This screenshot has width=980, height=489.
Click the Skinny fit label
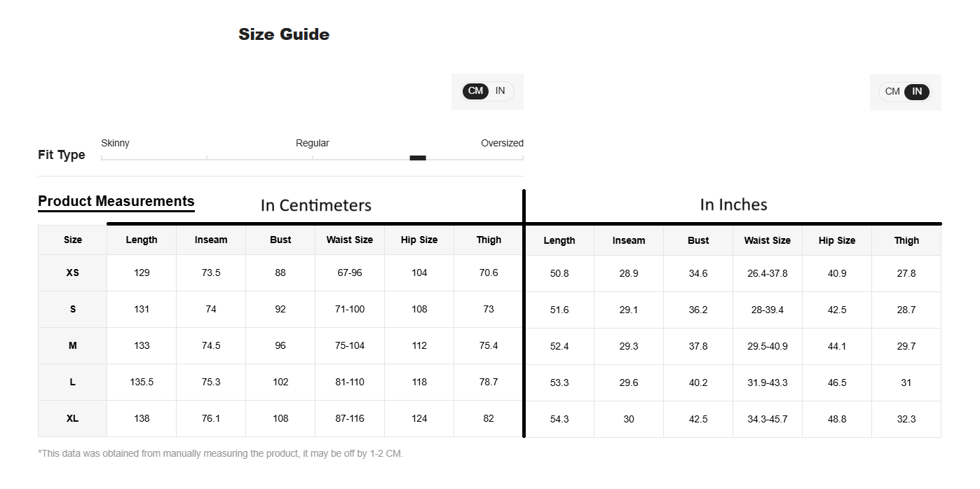115,143
